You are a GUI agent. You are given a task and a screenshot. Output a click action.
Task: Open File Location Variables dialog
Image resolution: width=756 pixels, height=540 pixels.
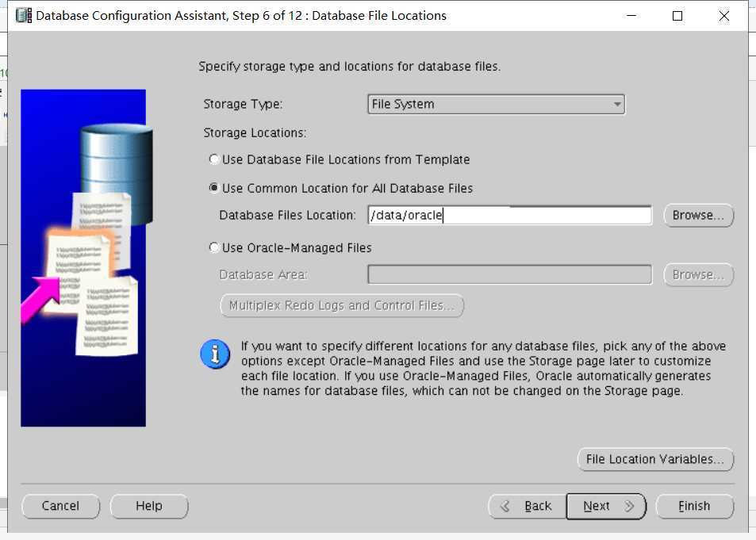(x=655, y=459)
